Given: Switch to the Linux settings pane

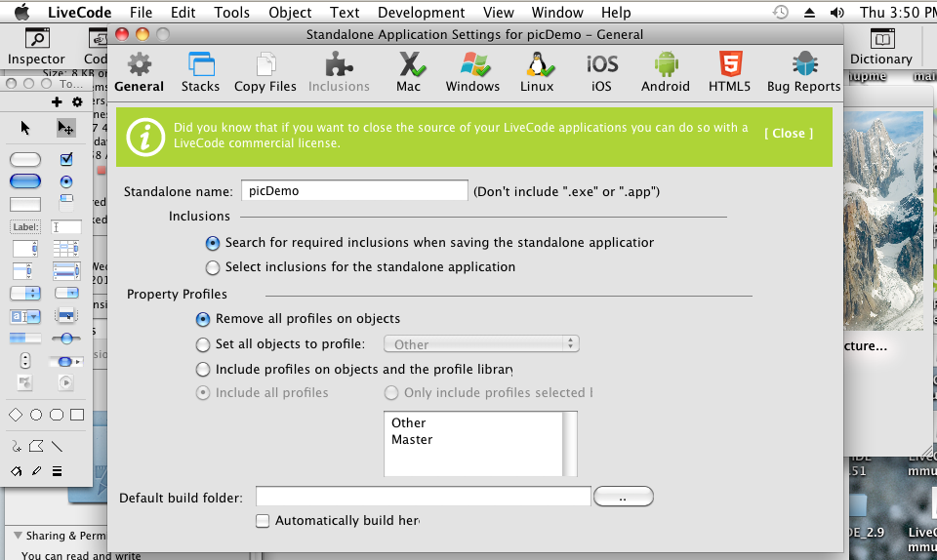Looking at the screenshot, I should pos(536,71).
